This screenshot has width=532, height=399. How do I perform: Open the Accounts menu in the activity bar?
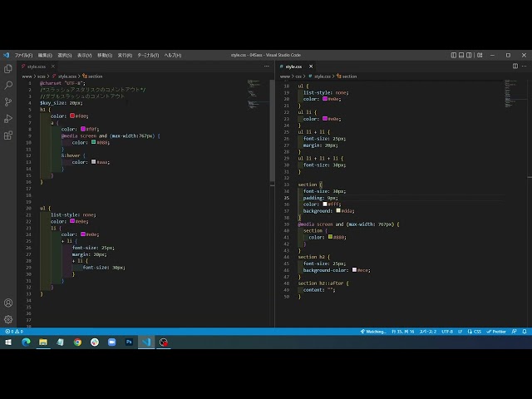[8, 303]
